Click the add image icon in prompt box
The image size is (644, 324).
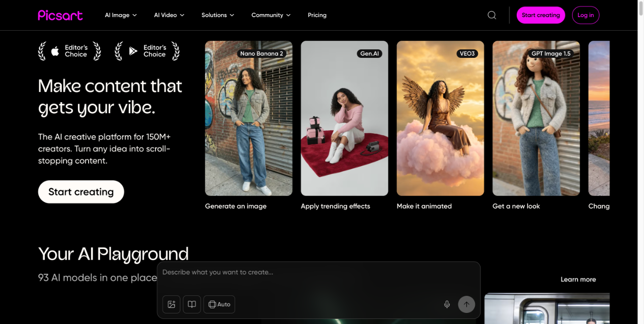(x=172, y=304)
